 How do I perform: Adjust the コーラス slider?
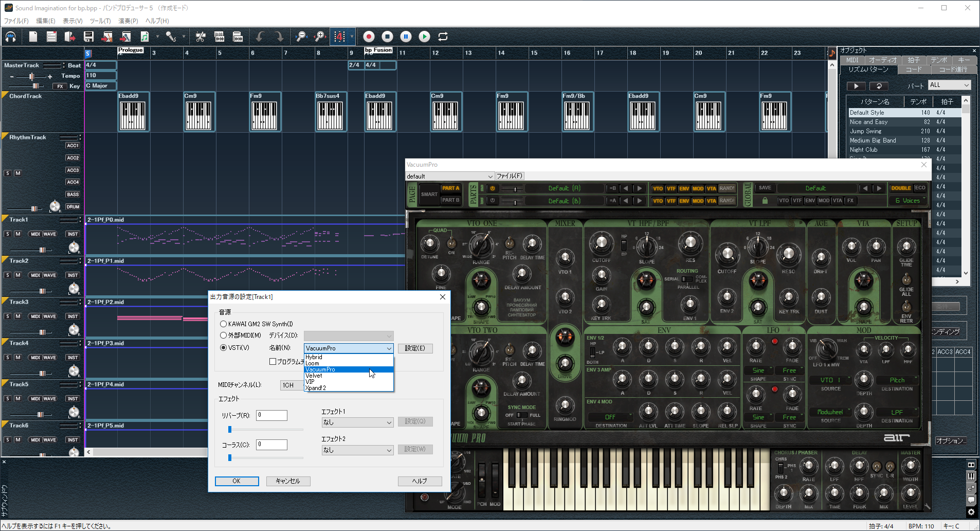point(230,457)
